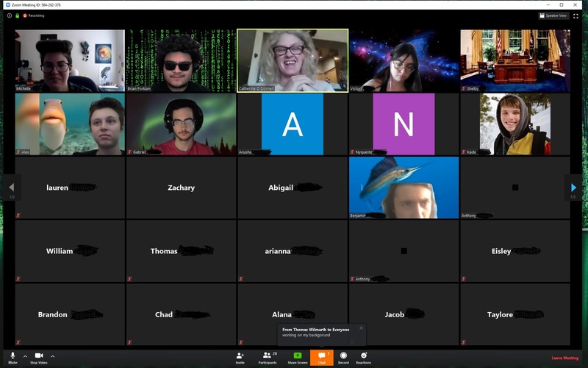588x368 pixels.
Task: Open the Chat panel
Action: [321, 357]
